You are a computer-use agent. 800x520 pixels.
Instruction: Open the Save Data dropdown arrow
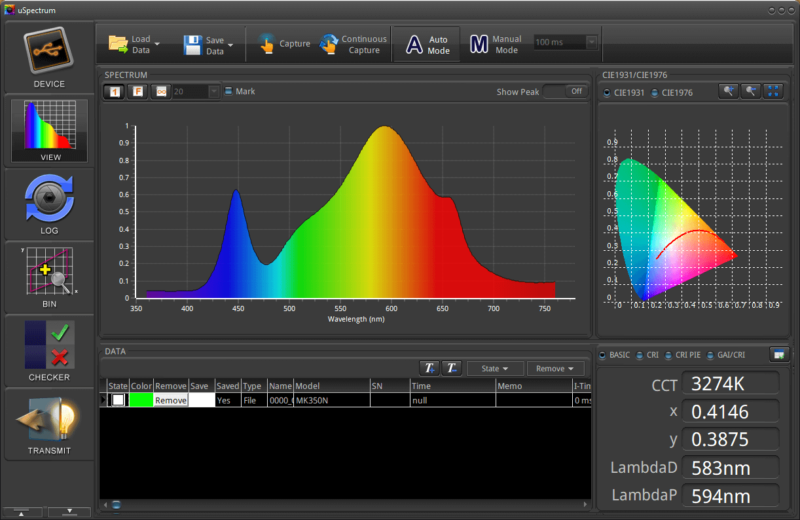point(231,45)
